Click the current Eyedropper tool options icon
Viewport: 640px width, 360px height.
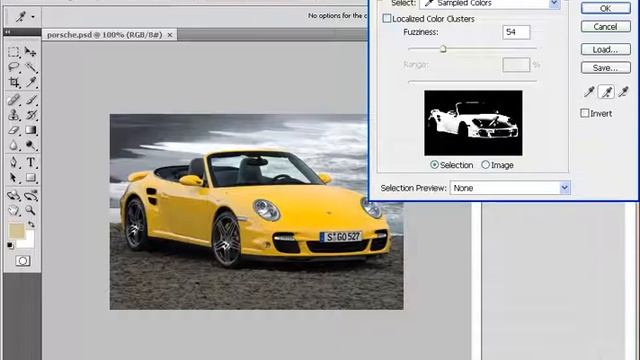point(20,17)
